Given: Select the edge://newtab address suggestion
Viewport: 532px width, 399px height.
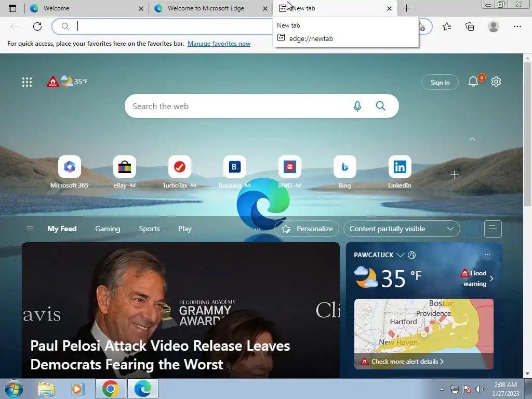Looking at the screenshot, I should point(345,38).
